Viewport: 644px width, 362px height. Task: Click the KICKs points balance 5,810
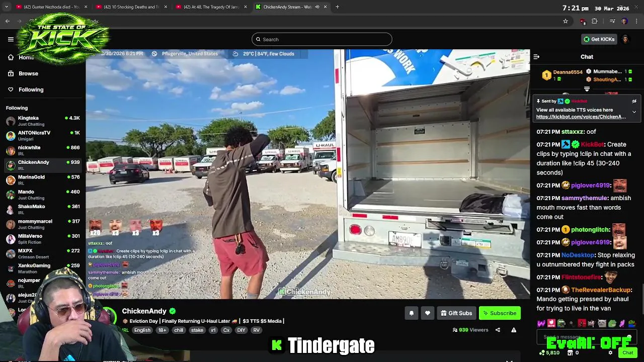coord(549,353)
